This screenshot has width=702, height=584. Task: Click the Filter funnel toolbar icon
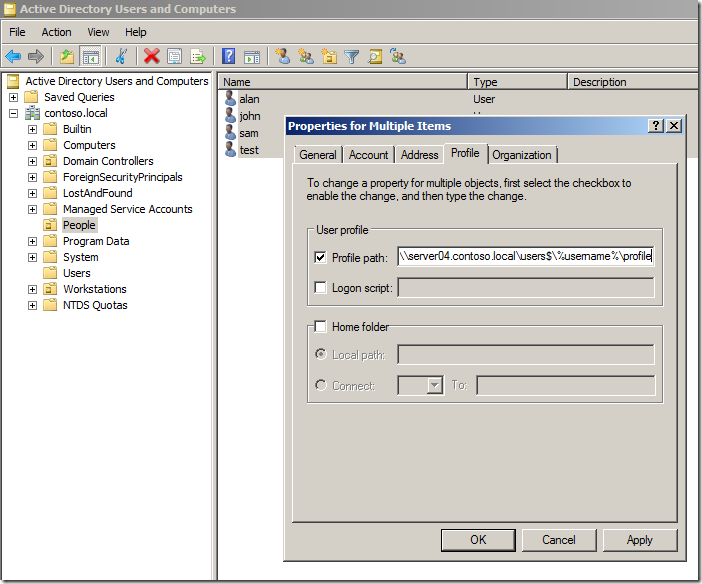tap(352, 57)
